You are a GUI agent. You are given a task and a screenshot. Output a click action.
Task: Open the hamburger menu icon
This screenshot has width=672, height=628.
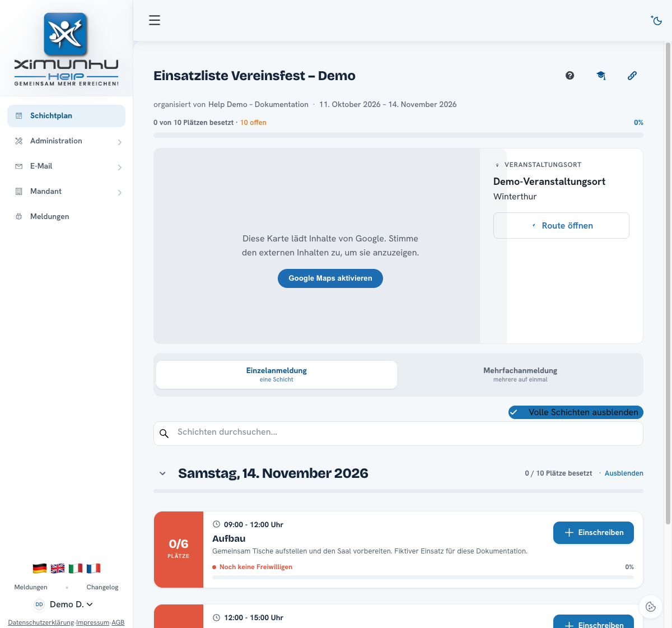155,20
